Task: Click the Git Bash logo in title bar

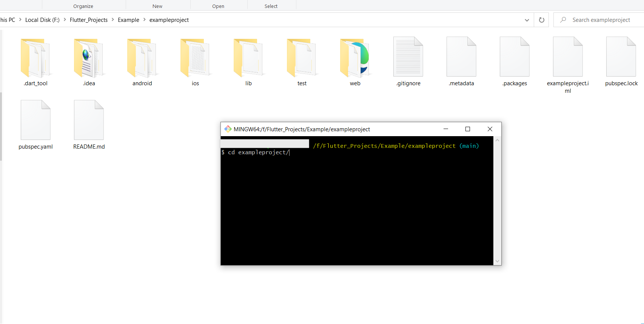Action: click(228, 129)
